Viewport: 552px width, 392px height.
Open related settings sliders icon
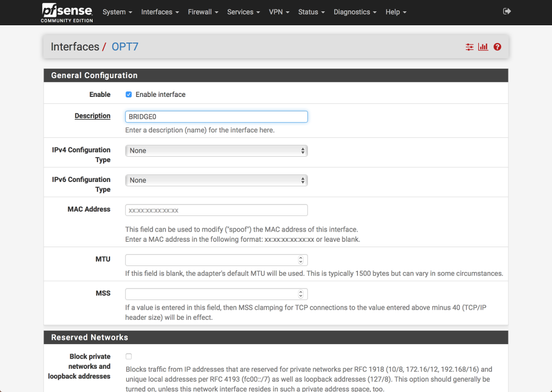[470, 47]
